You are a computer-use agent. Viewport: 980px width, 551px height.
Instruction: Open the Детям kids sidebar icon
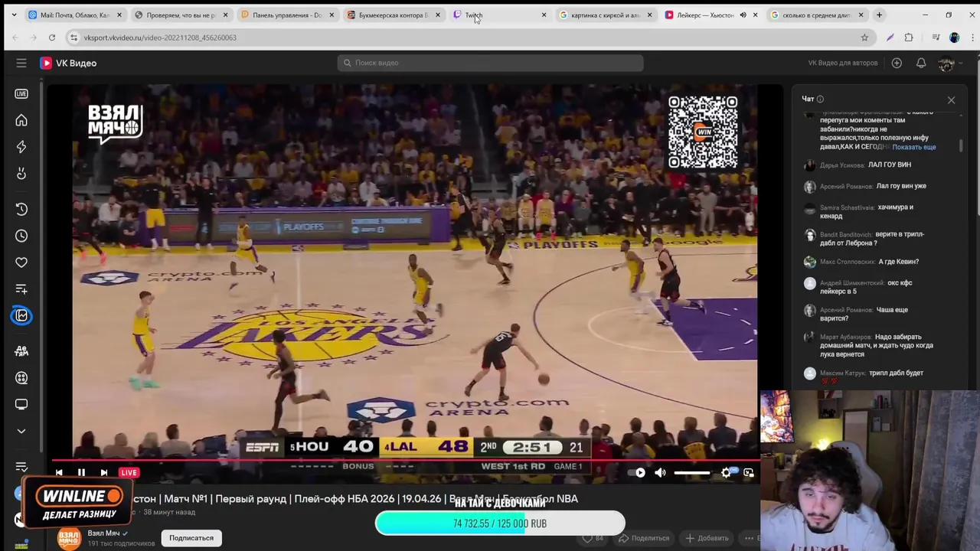click(21, 350)
